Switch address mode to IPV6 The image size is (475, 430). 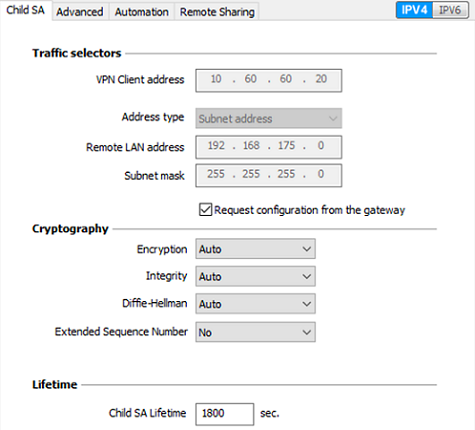(x=450, y=10)
